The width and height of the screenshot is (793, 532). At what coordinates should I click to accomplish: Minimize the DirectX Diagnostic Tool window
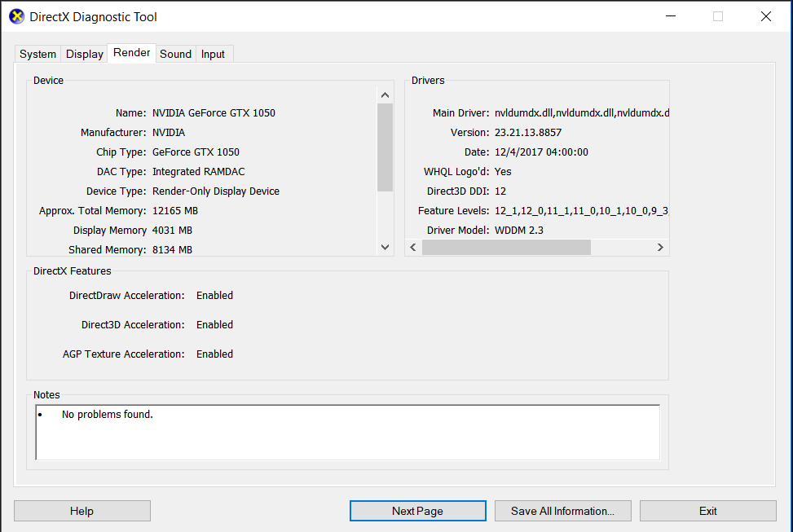click(x=671, y=16)
